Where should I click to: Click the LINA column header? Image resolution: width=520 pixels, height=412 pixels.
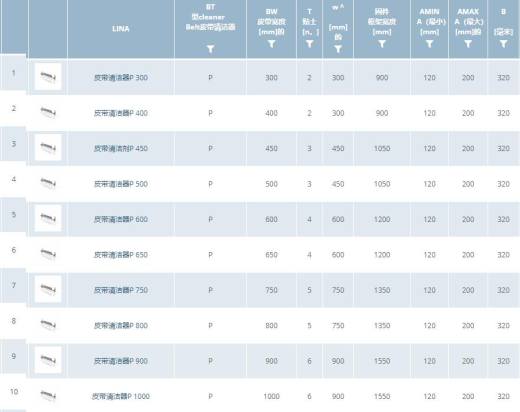pyautogui.click(x=121, y=29)
